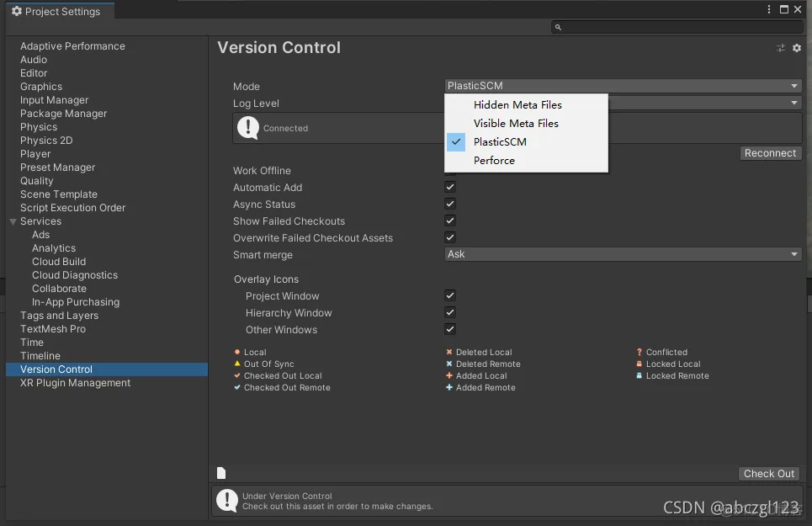Open Cloud Diagnostics under Services
This screenshot has width=812, height=526.
click(75, 275)
